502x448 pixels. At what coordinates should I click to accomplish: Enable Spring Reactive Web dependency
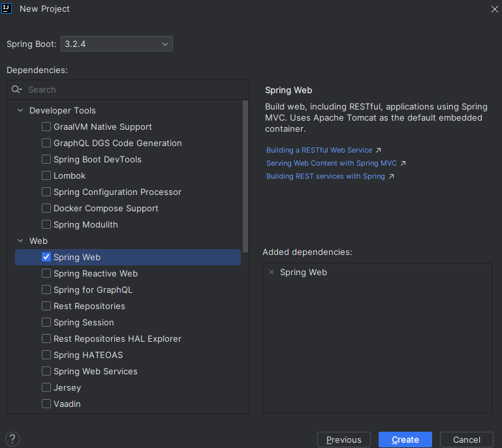pyautogui.click(x=46, y=273)
